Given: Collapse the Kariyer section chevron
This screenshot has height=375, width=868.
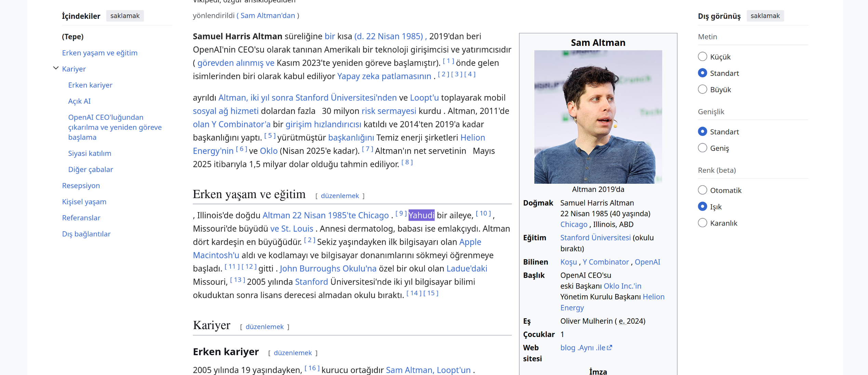Looking at the screenshot, I should pos(56,68).
